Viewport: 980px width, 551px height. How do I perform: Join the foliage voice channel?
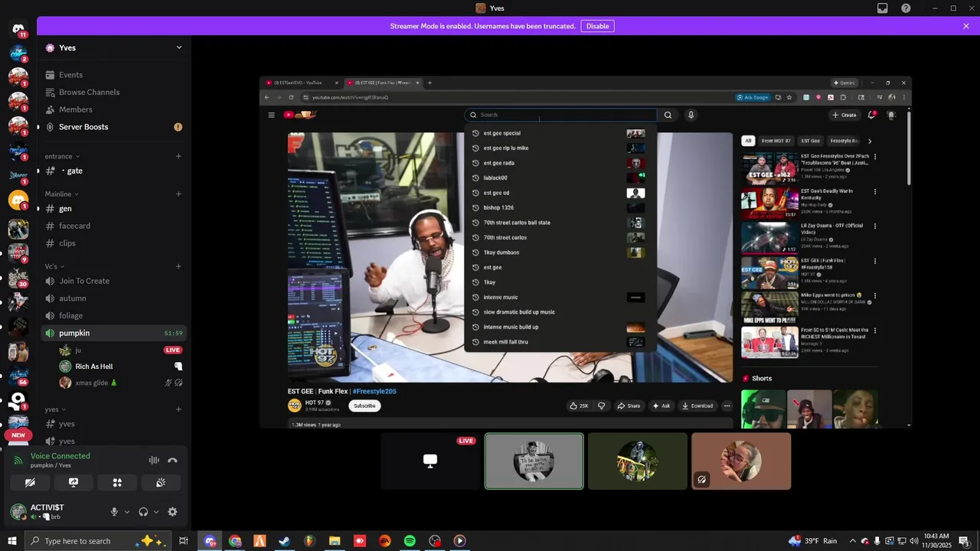tap(113, 315)
